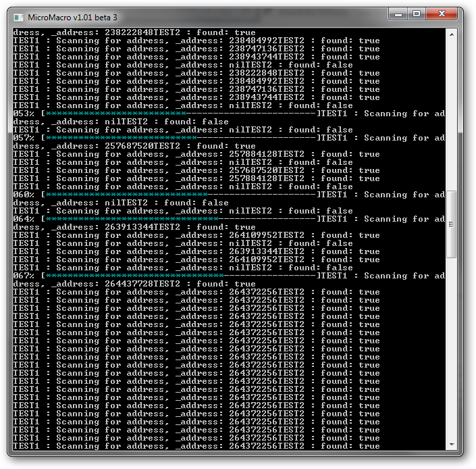The width and height of the screenshot is (476, 469).
Task: Click the last console output line at bottom
Action: click(196, 446)
